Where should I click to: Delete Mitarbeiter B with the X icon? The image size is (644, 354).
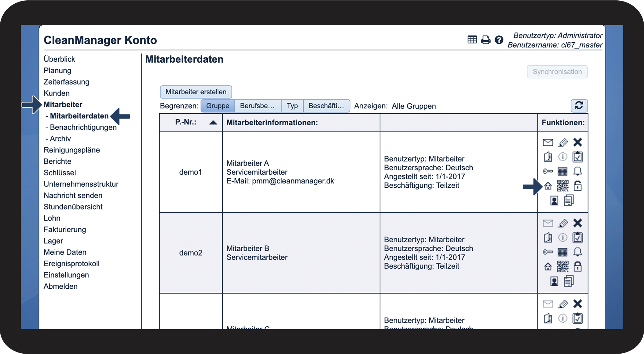click(577, 223)
